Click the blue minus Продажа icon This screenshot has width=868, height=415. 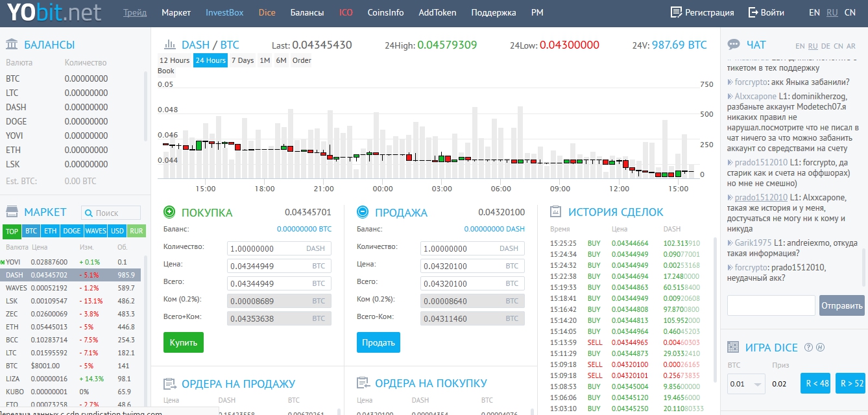(x=363, y=212)
